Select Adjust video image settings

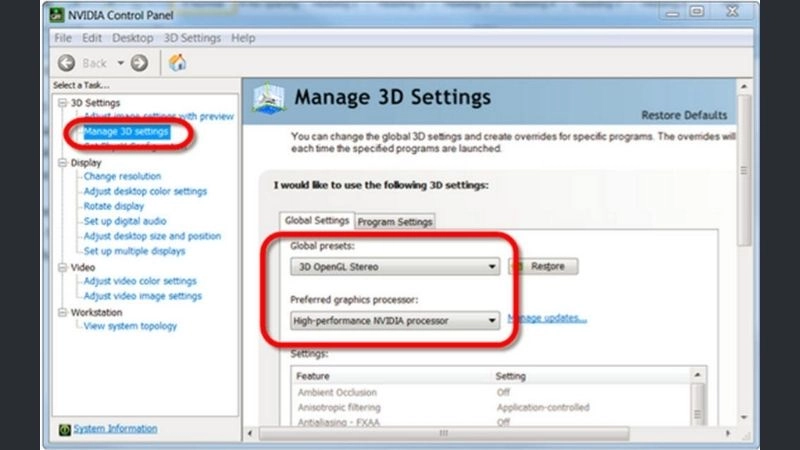coord(143,296)
